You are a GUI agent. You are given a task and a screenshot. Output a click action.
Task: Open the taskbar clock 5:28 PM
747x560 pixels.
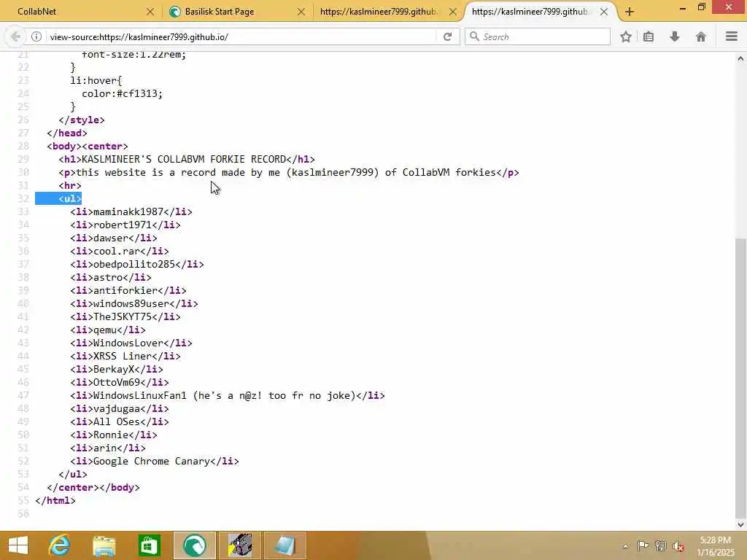coord(716,546)
